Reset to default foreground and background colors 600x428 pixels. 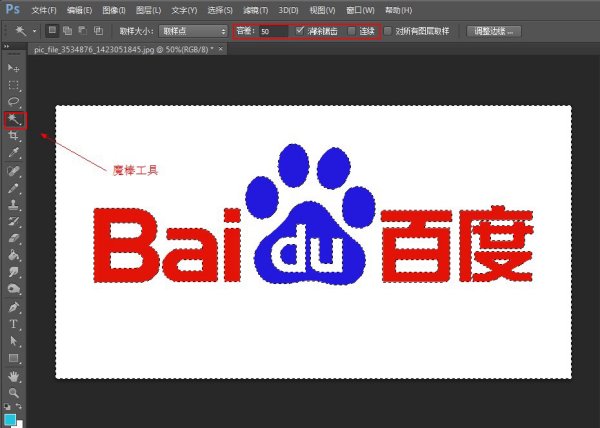pos(7,407)
